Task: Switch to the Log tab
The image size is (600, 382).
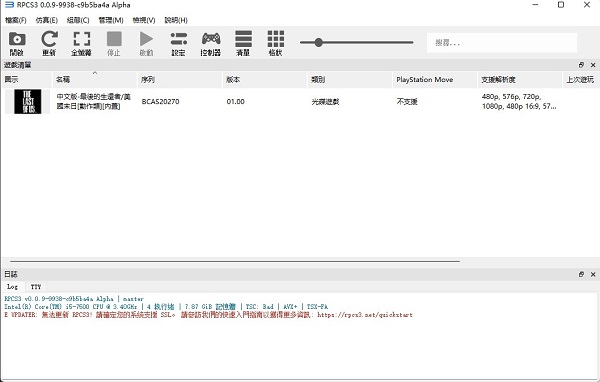Action: coord(12,286)
